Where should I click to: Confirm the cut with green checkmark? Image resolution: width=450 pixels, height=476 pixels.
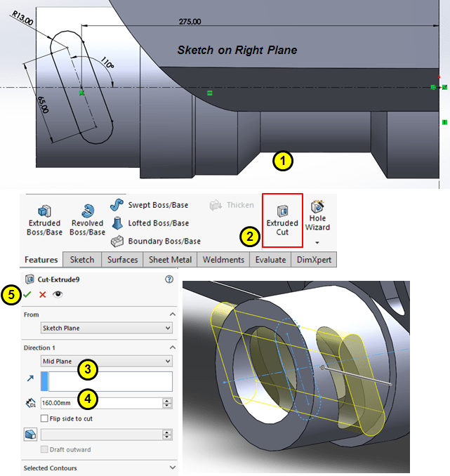coord(27,295)
